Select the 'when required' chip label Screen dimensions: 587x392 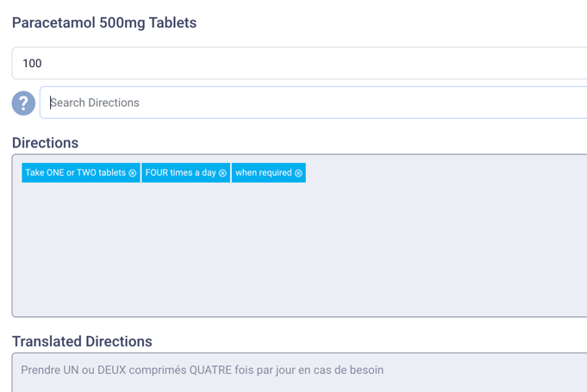(x=263, y=173)
